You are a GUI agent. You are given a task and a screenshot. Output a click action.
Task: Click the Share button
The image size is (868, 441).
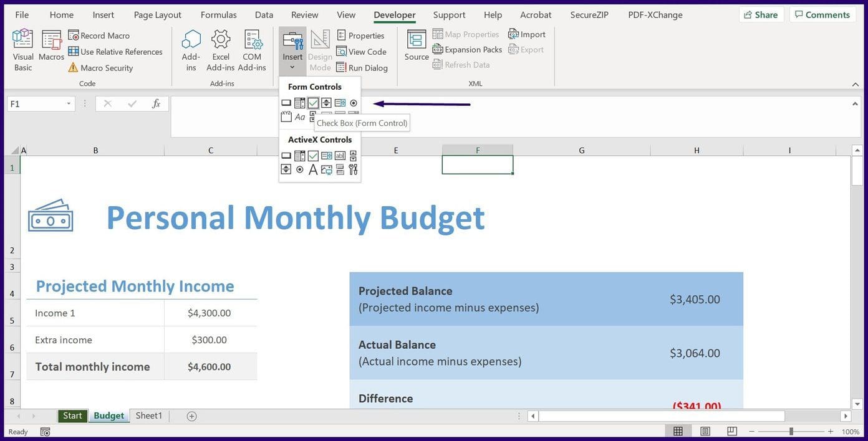pyautogui.click(x=761, y=14)
